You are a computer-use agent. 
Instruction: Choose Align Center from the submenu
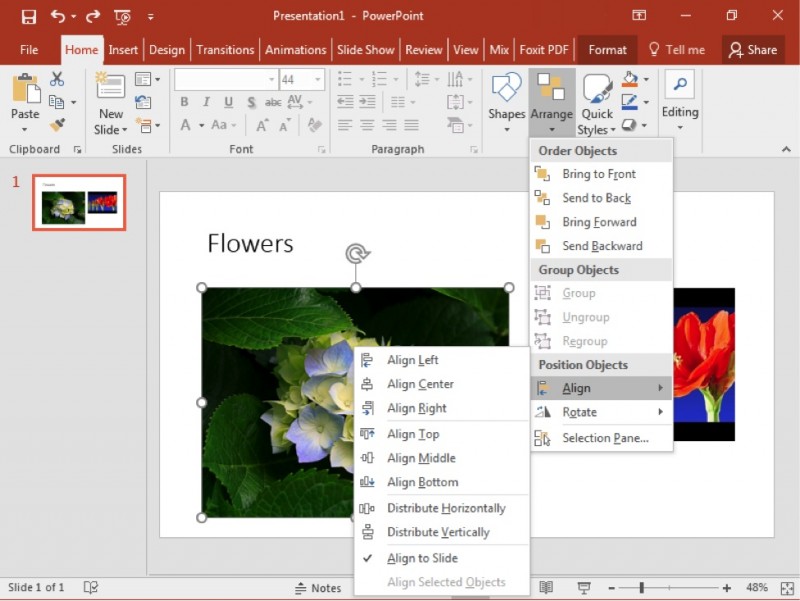point(420,384)
